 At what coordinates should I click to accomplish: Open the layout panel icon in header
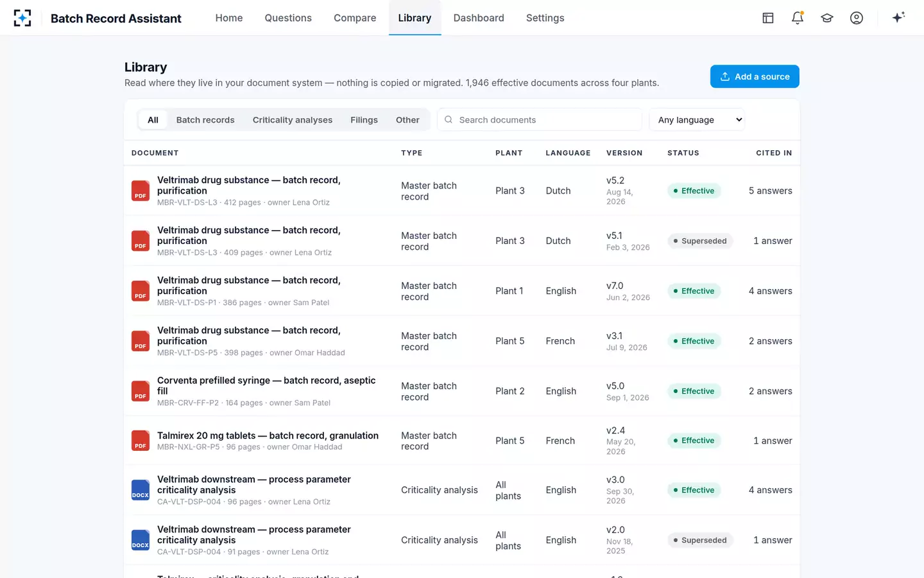pyautogui.click(x=768, y=18)
